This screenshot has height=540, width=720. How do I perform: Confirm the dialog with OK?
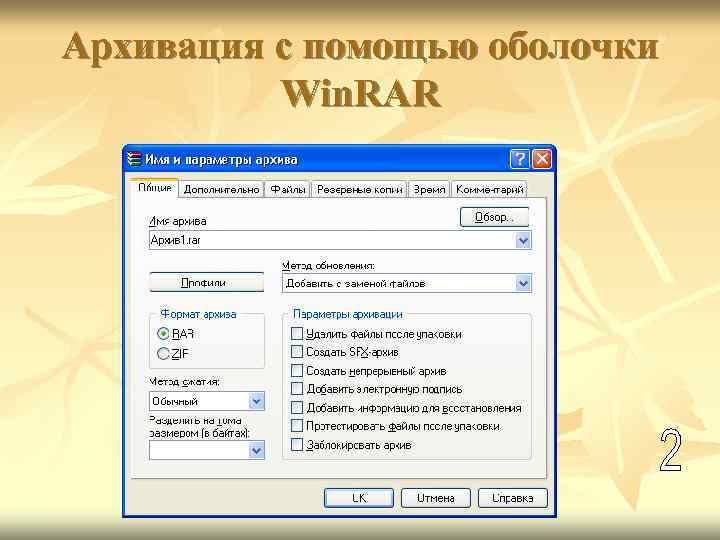pos(359,498)
